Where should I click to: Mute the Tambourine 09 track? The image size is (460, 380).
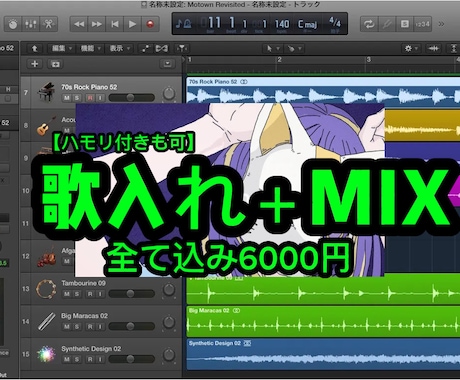pyautogui.click(x=67, y=294)
